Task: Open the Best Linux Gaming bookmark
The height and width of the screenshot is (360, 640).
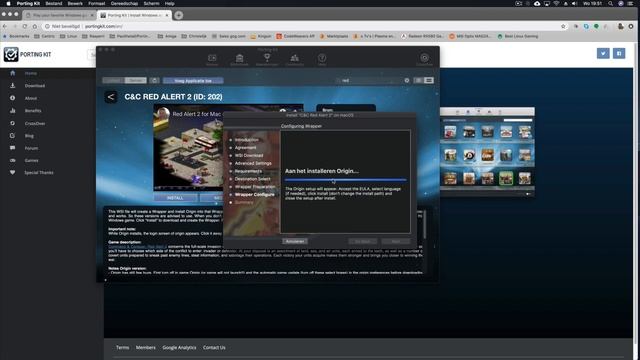Action: coord(518,36)
